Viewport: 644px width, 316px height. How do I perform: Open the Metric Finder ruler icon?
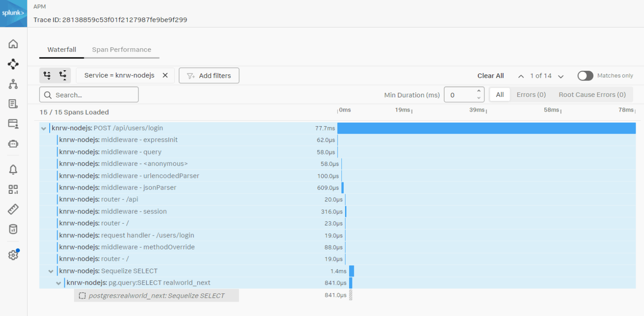point(13,209)
